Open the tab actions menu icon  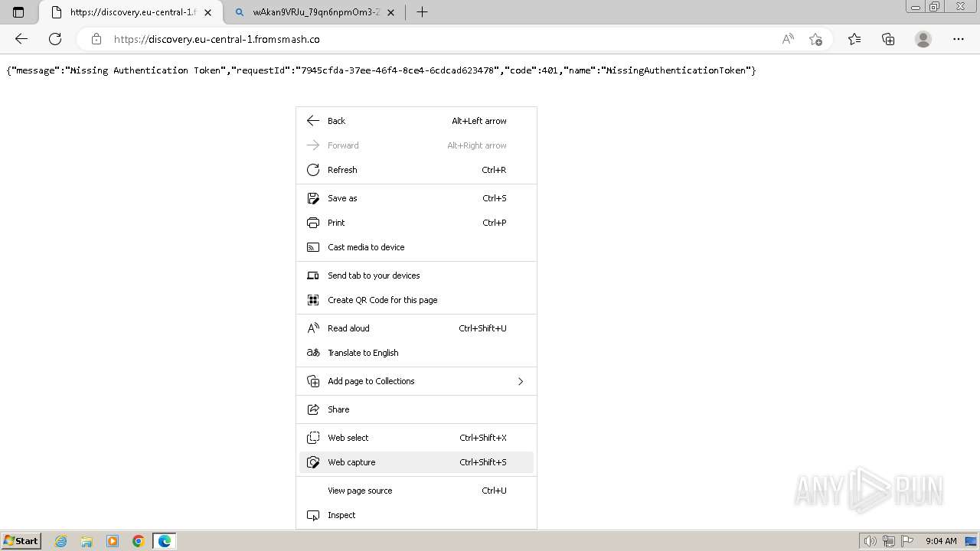18,12
